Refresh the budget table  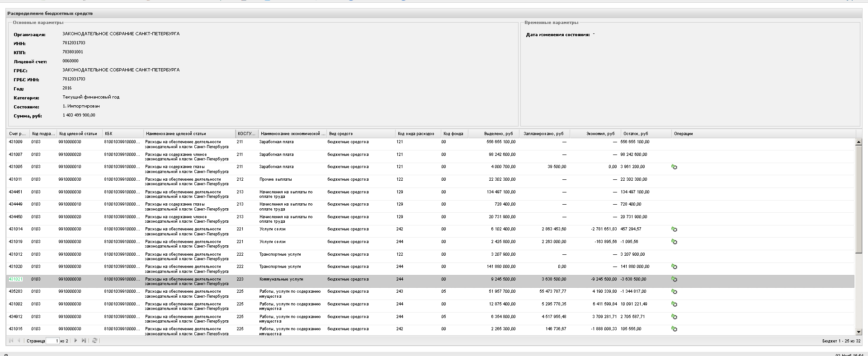tap(94, 341)
